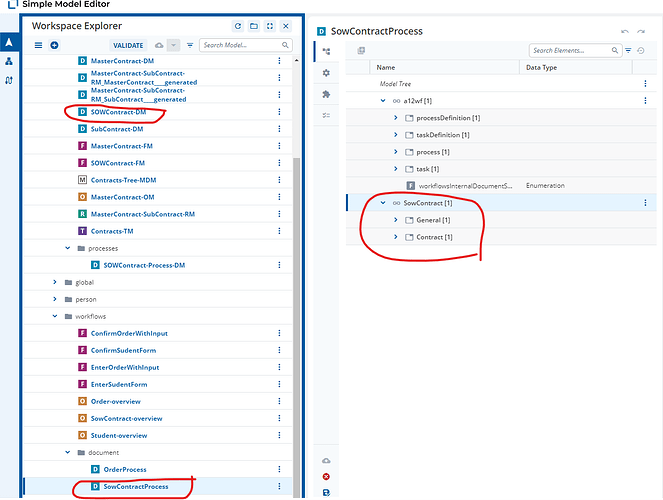Open options menu for SowContractProcess explorer row
This screenshot has height=500, width=663.
[x=279, y=486]
